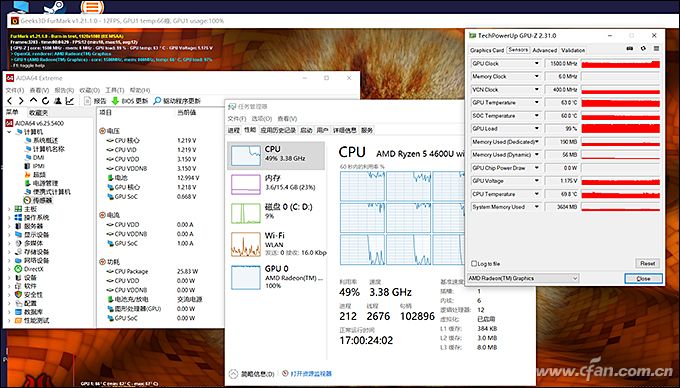Go forward in AIDA64 toolbar
The image size is (680, 388).
coord(21,101)
